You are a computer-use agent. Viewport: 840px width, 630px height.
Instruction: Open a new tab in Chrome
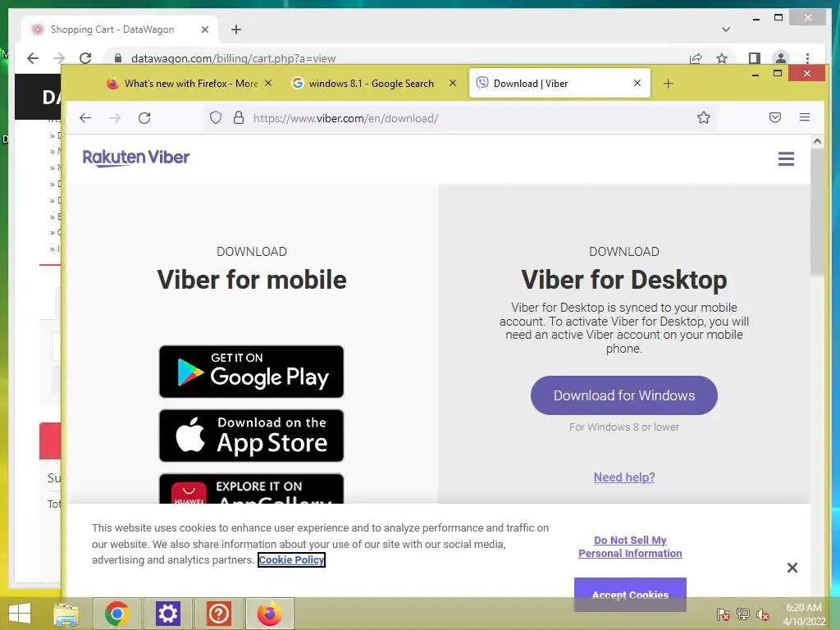point(236,30)
